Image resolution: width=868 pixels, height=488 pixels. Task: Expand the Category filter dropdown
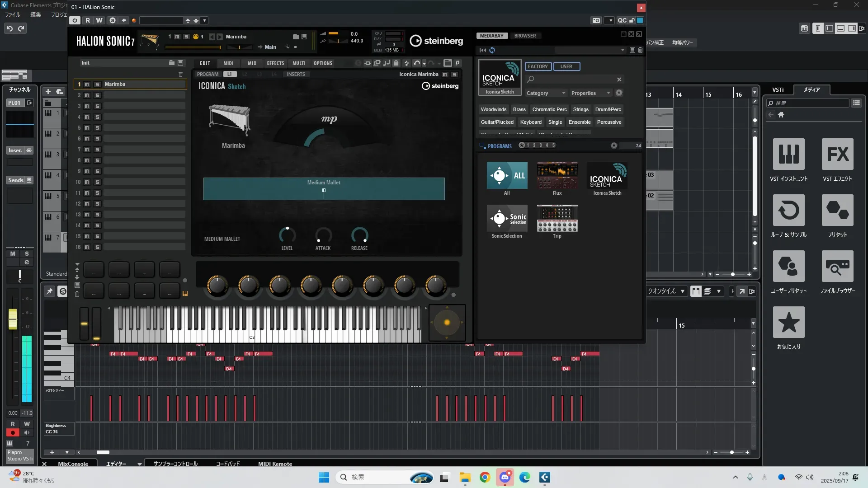(546, 93)
